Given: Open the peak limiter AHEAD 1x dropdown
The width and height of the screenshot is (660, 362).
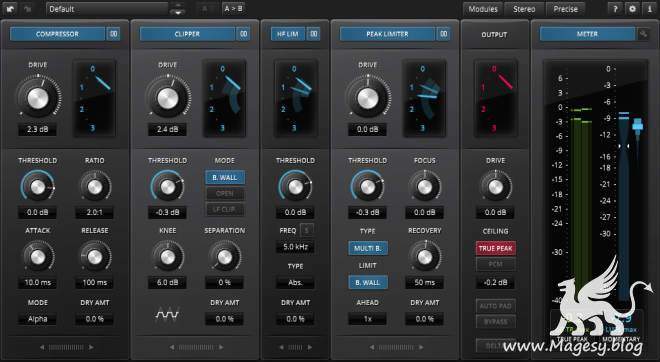Looking at the screenshot, I should (367, 319).
